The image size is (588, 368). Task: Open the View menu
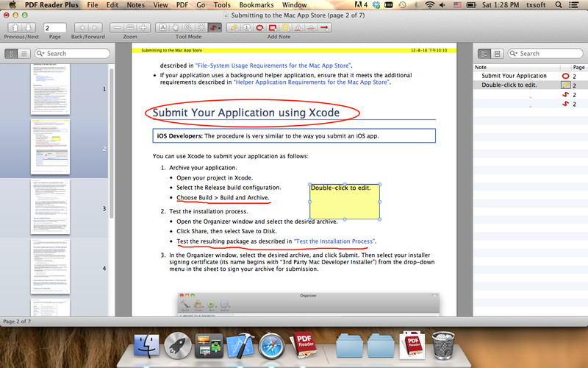pos(160,5)
